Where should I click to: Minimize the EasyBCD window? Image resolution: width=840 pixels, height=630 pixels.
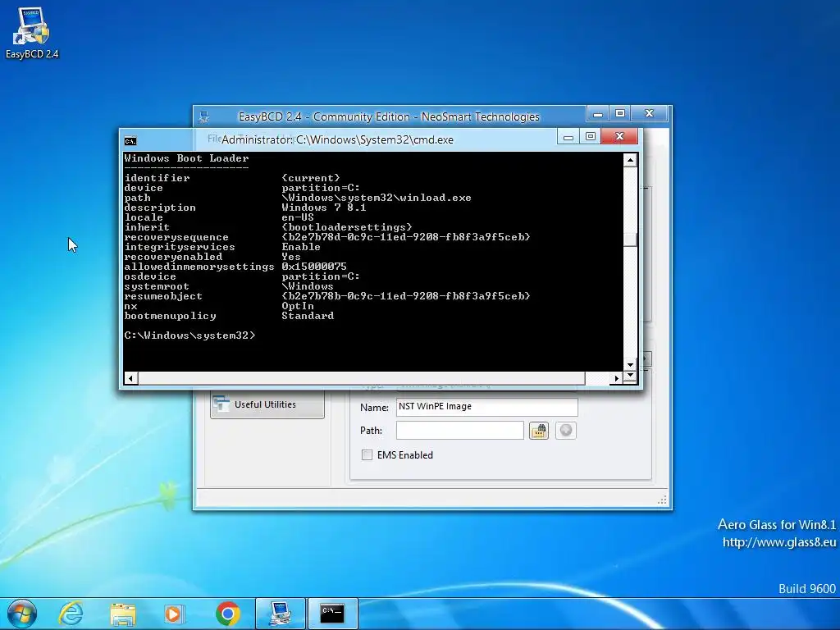[598, 113]
